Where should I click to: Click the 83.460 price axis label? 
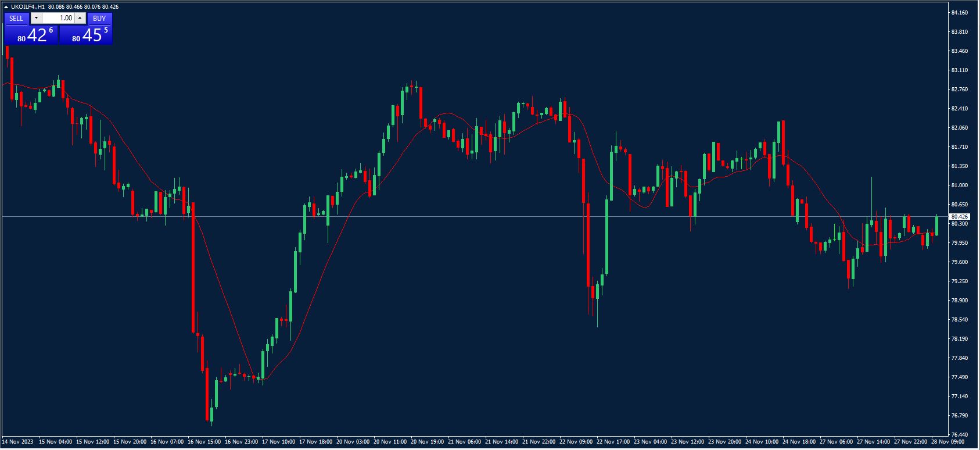(960, 51)
